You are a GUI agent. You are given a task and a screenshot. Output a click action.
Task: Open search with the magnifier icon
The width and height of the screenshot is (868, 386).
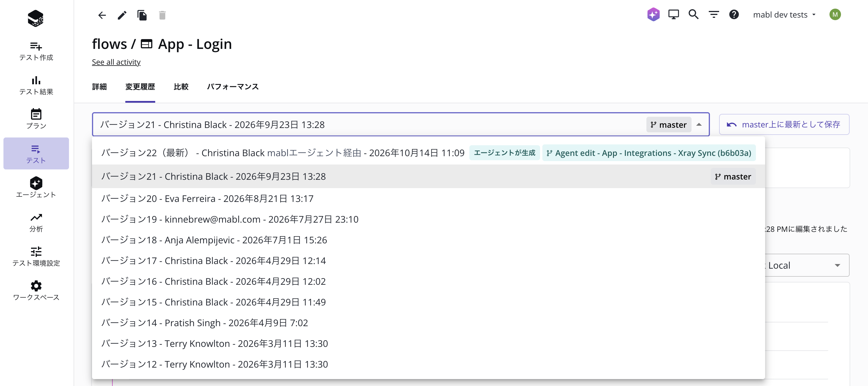(x=694, y=14)
